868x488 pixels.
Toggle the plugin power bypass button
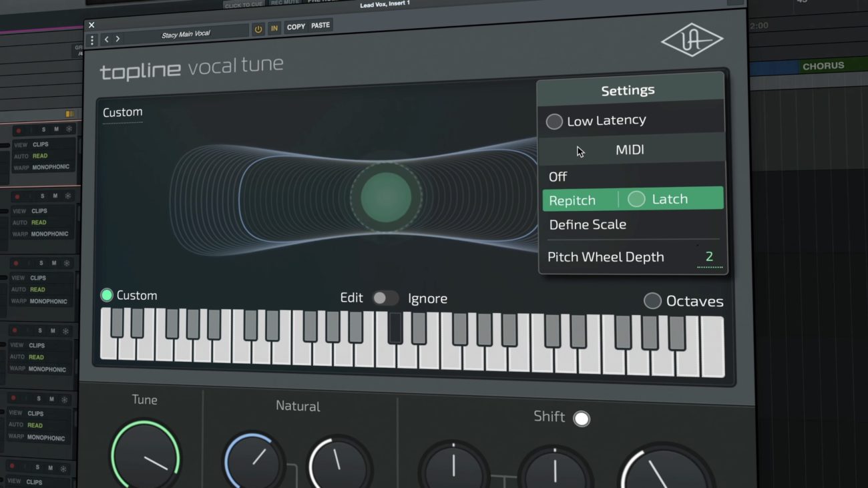click(258, 29)
